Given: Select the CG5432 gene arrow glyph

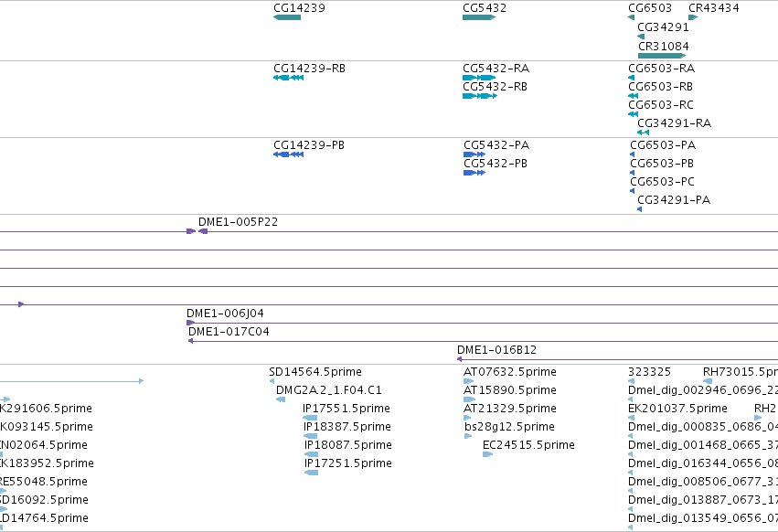Looking at the screenshot, I should 479,17.
